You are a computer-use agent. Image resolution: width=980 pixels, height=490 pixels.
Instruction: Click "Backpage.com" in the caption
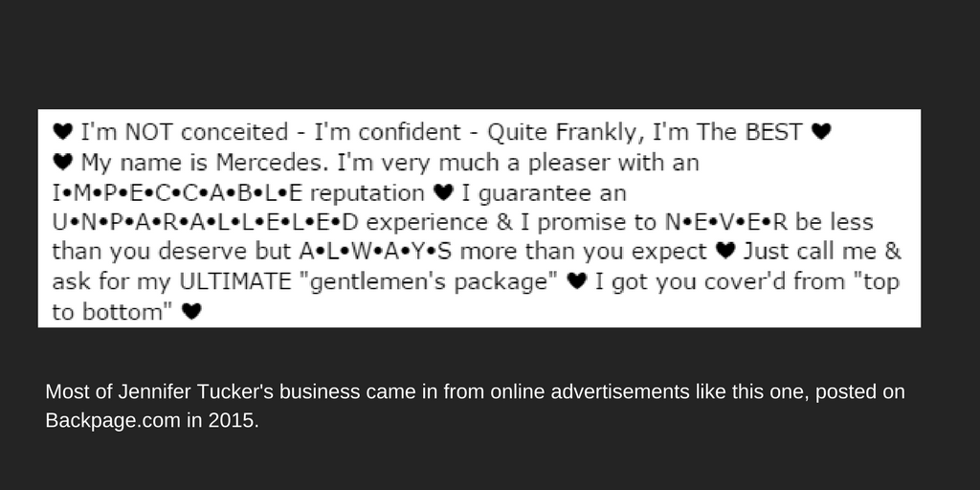pyautogui.click(x=113, y=421)
